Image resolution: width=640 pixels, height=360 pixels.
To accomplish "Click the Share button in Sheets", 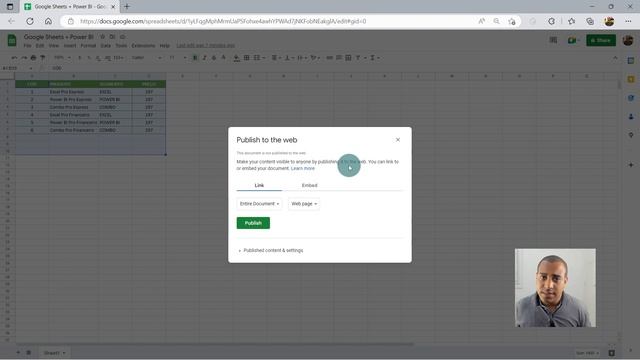I will pos(601,40).
